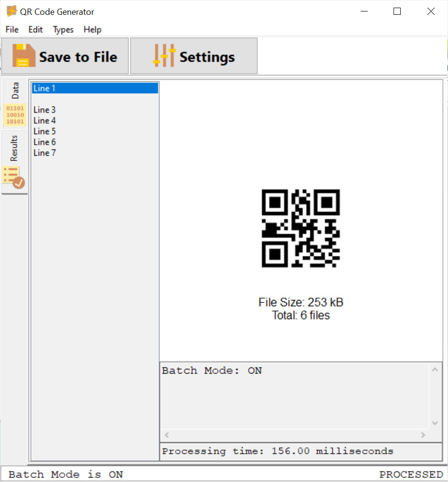This screenshot has width=448, height=482.
Task: Click the generated QR code preview image
Action: 300,228
